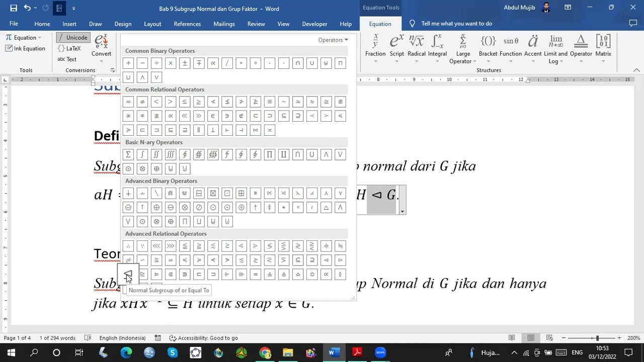
Task: Open word count '1 of 294 words'
Action: point(57,338)
